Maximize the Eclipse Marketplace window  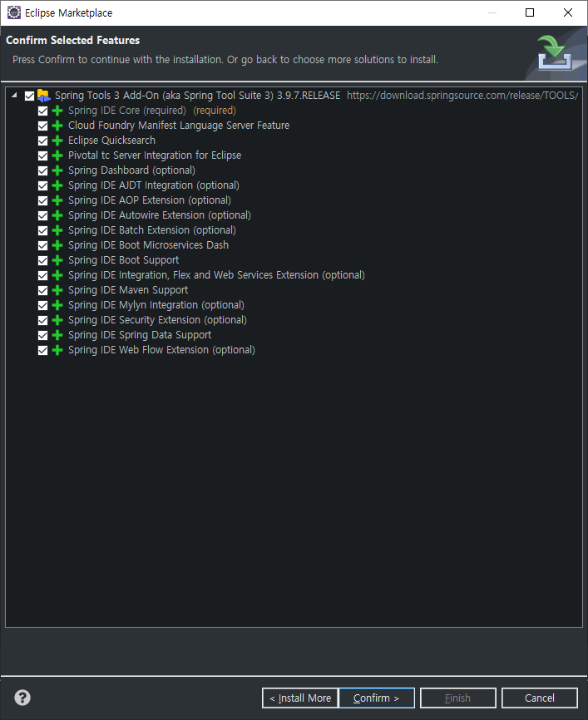click(x=530, y=12)
